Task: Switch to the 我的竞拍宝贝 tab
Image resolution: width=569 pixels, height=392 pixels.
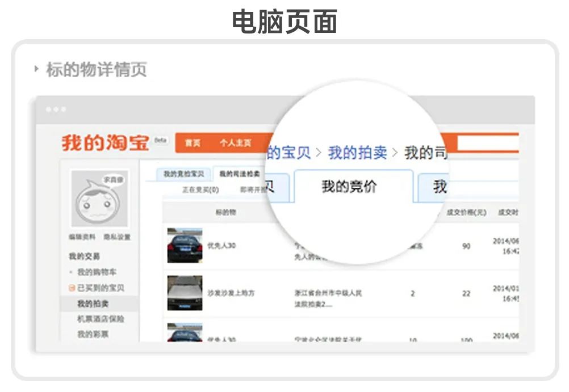Action: pos(183,174)
